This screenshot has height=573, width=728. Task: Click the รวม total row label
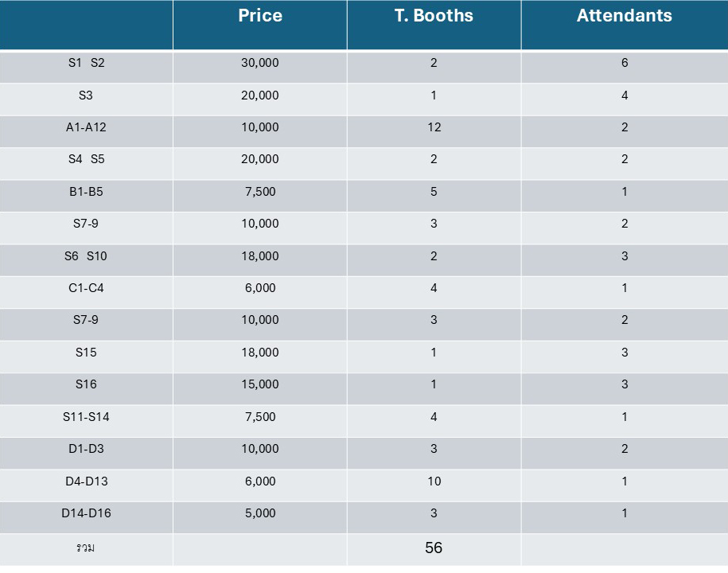[x=86, y=548]
